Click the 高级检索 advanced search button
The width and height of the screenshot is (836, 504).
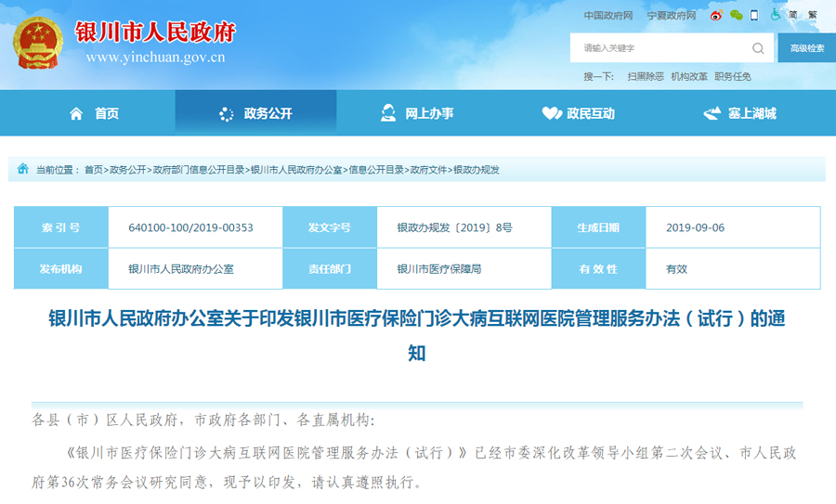806,48
